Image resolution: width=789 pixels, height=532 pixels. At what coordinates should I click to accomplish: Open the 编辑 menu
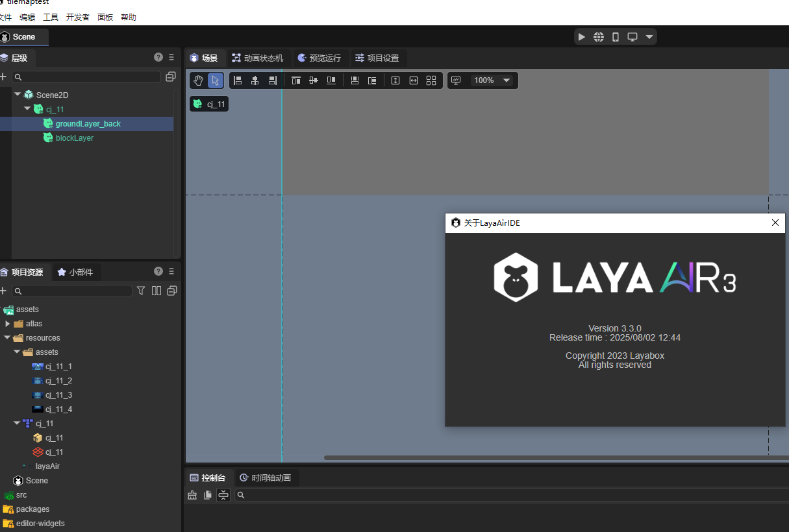point(27,18)
